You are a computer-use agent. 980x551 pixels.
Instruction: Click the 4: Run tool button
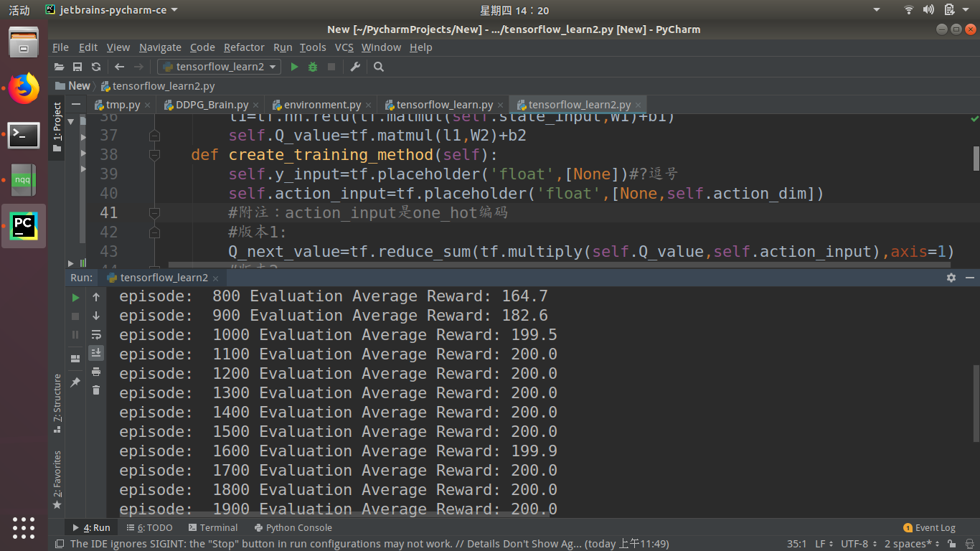click(x=91, y=528)
